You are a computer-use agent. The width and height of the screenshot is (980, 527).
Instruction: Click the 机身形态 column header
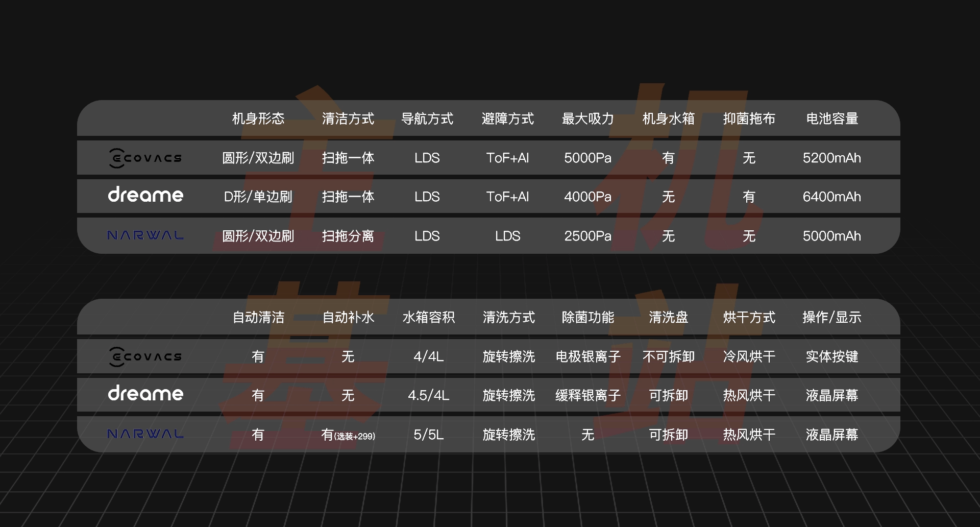[258, 119]
